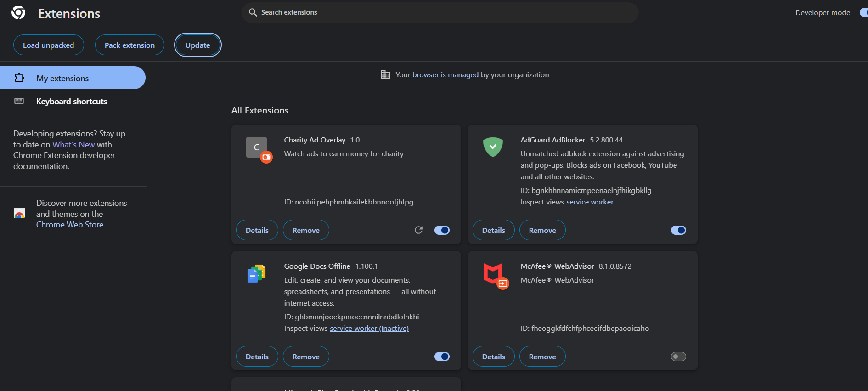
Task: Click McAfee WebAdvisor version 8.1.0.8572
Action: tap(615, 266)
